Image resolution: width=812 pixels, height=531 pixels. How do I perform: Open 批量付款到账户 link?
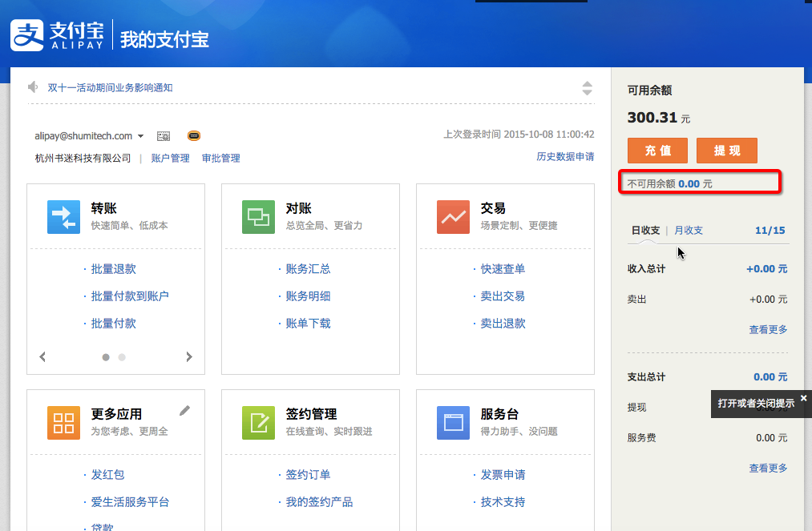pyautogui.click(x=130, y=296)
